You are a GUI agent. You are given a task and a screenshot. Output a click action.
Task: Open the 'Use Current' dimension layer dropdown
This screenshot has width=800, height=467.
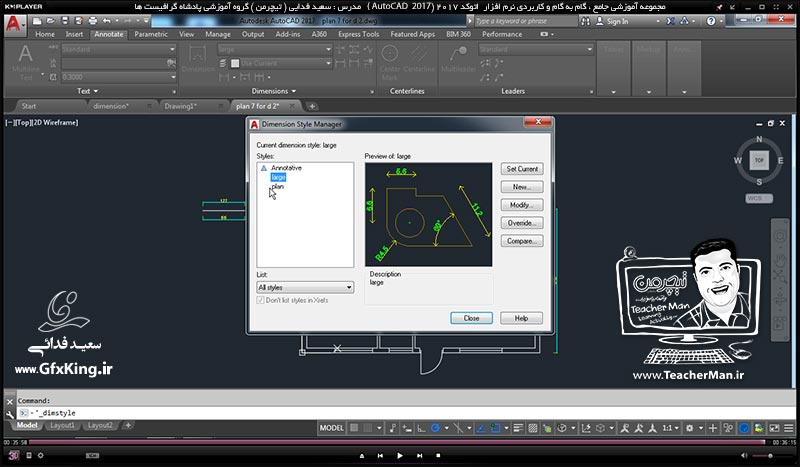tap(280, 63)
